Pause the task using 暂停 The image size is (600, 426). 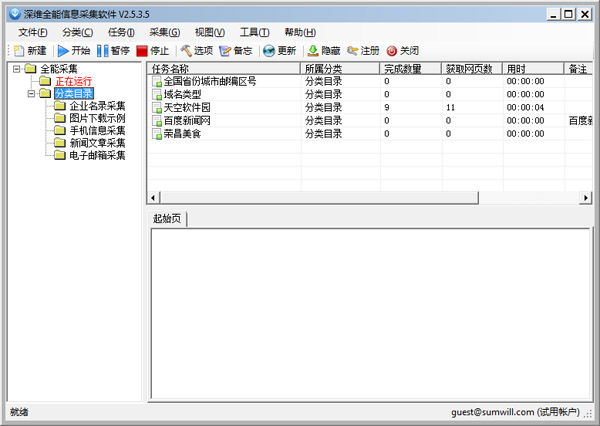(112, 50)
